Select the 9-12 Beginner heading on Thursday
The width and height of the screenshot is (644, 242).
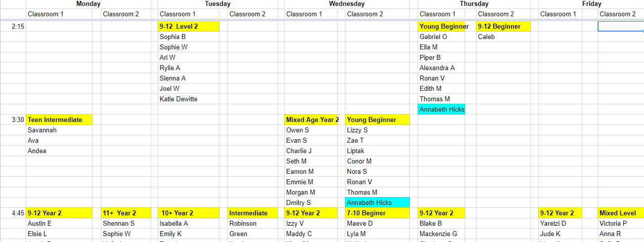(x=503, y=26)
